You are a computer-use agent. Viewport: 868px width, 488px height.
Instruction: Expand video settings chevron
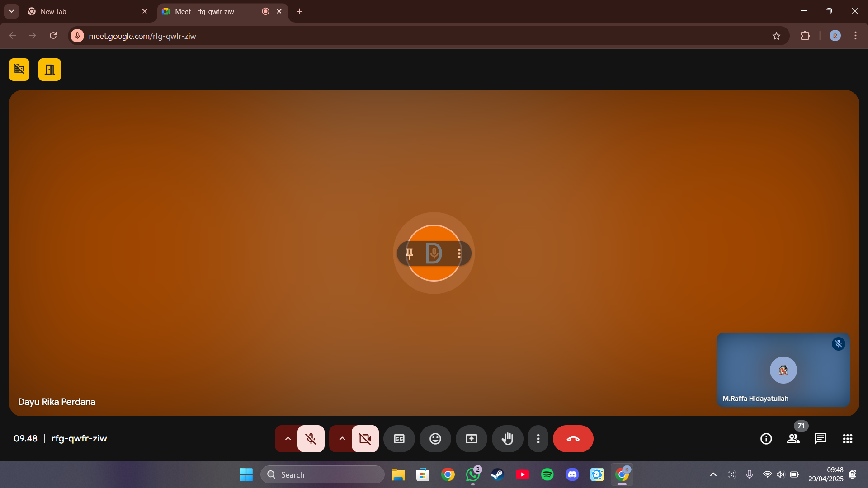click(x=342, y=439)
